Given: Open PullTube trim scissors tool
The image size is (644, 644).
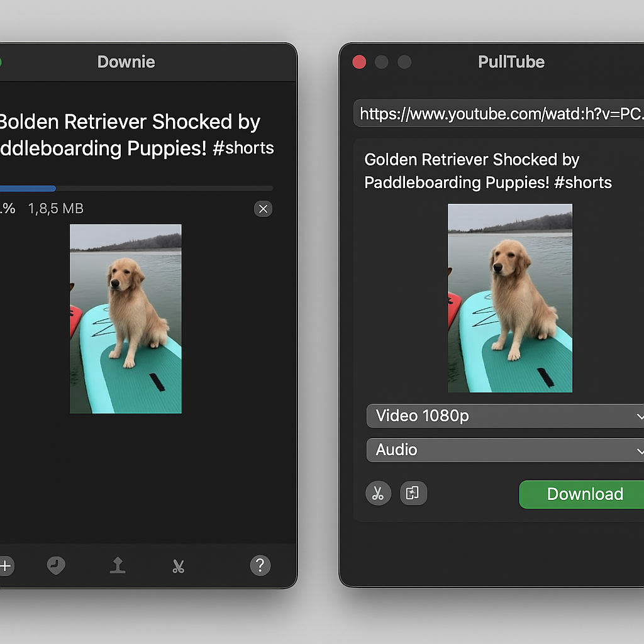Looking at the screenshot, I should coord(378,493).
